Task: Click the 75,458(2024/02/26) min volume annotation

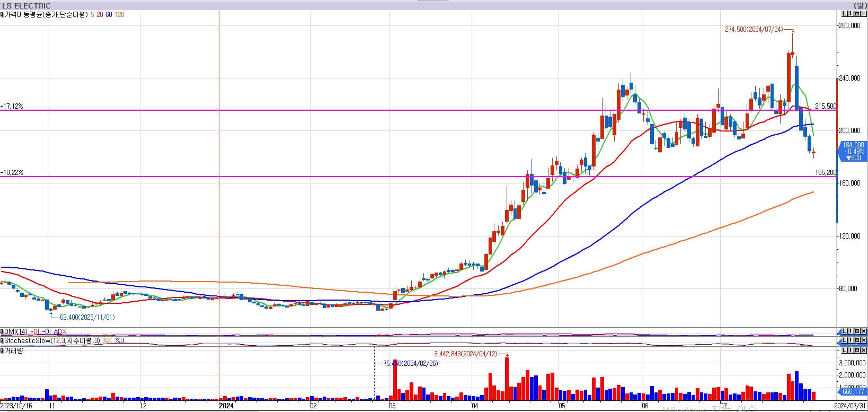Action: click(x=410, y=364)
